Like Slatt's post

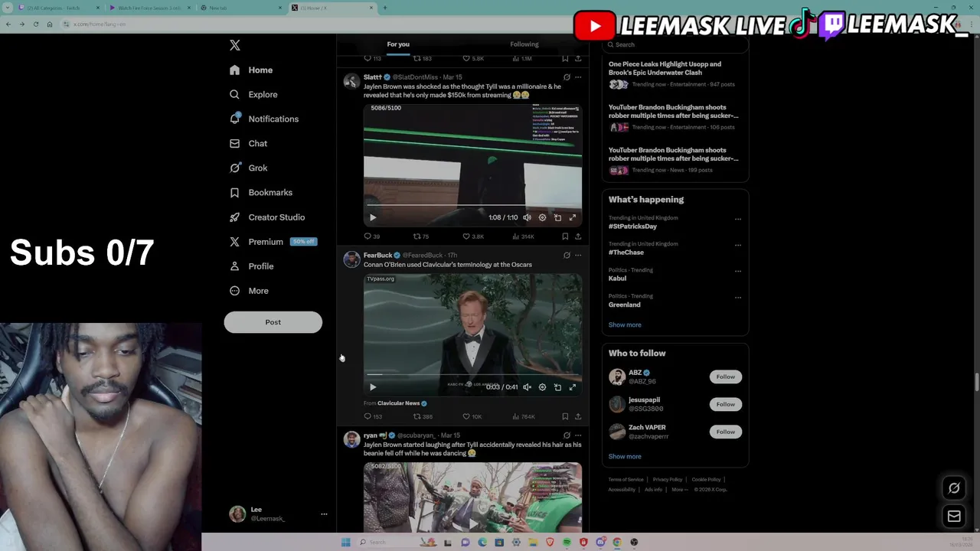[x=473, y=236]
